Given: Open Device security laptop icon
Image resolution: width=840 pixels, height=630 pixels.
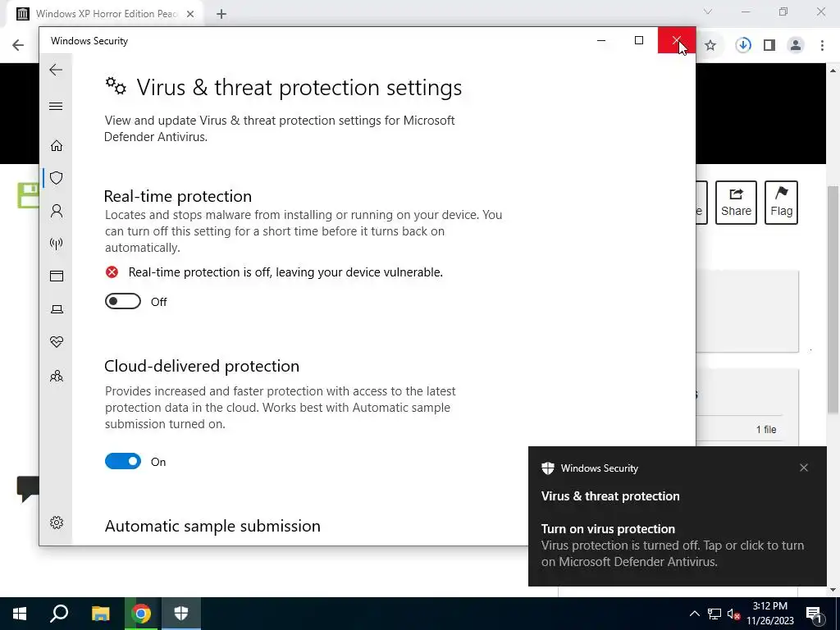Looking at the screenshot, I should (57, 309).
